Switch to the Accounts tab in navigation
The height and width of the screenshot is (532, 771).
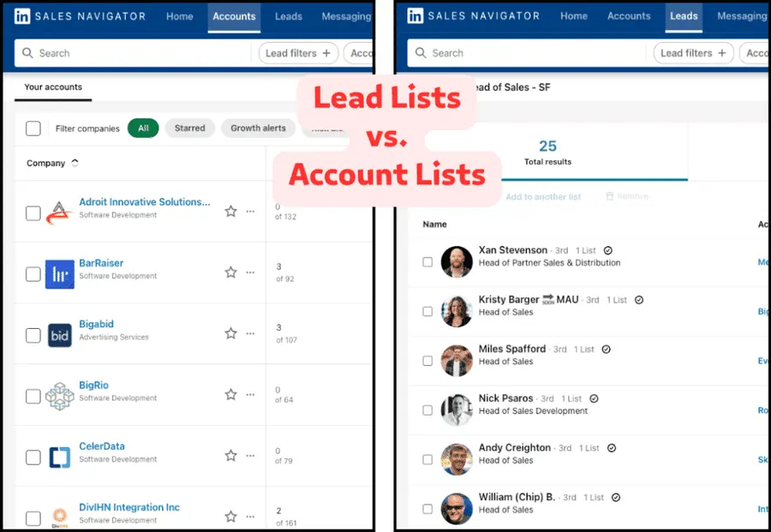pyautogui.click(x=233, y=15)
